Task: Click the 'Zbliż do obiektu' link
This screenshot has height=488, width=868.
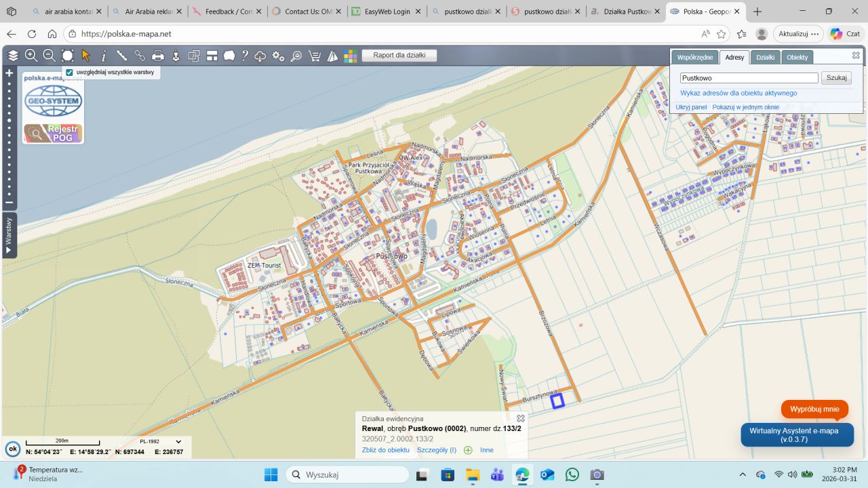Action: click(x=385, y=450)
